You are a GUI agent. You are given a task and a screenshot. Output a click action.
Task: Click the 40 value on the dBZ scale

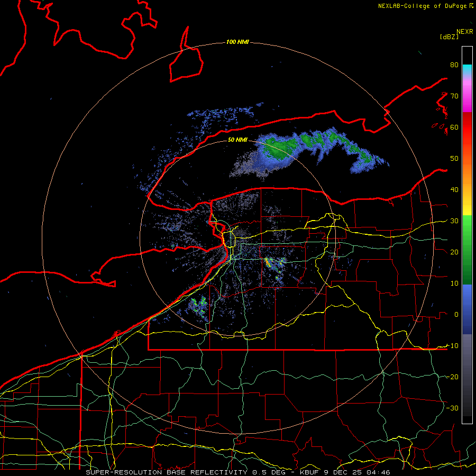[x=454, y=190]
